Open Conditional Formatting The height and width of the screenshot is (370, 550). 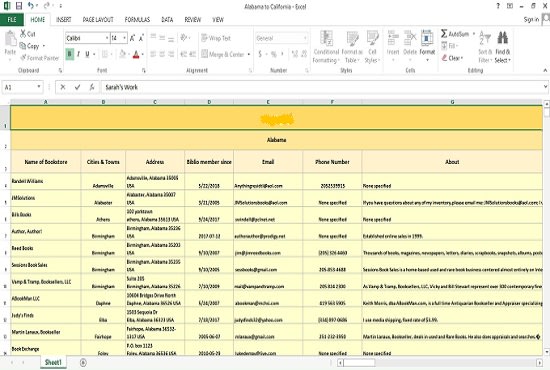[x=326, y=47]
